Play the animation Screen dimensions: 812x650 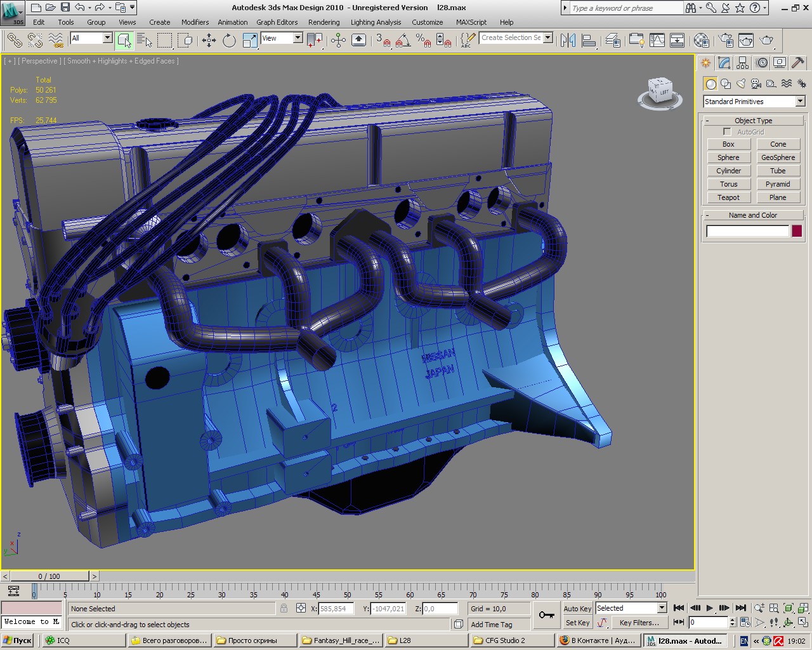coord(709,608)
